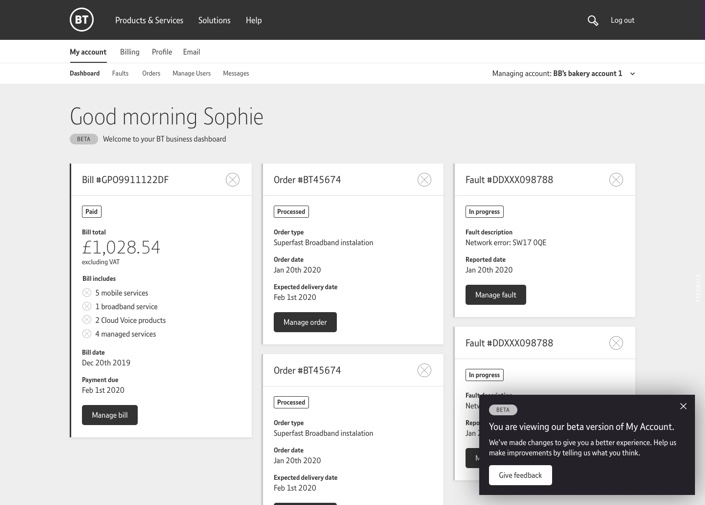This screenshot has width=705, height=505.
Task: Click icon beside 1 broadband service
Action: (87, 306)
